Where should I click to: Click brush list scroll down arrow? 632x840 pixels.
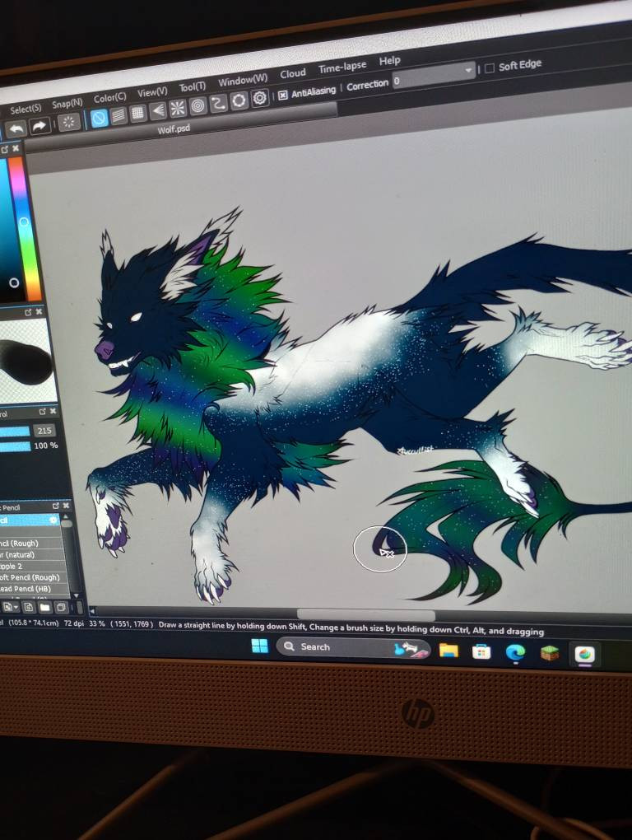pyautogui.click(x=76, y=595)
